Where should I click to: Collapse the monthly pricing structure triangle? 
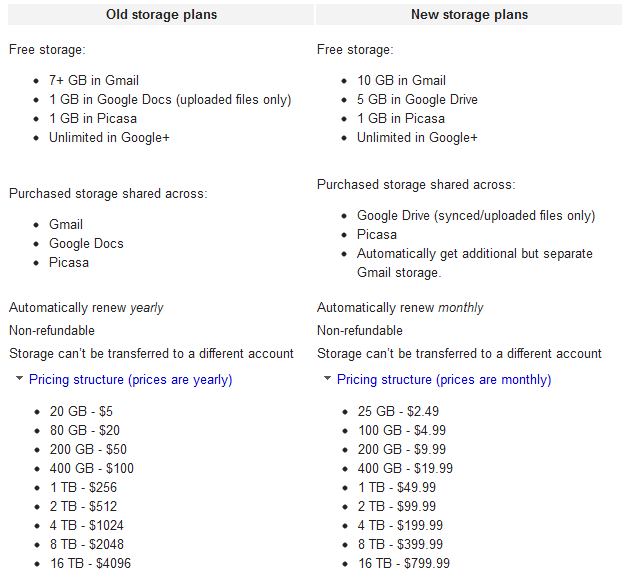(327, 380)
